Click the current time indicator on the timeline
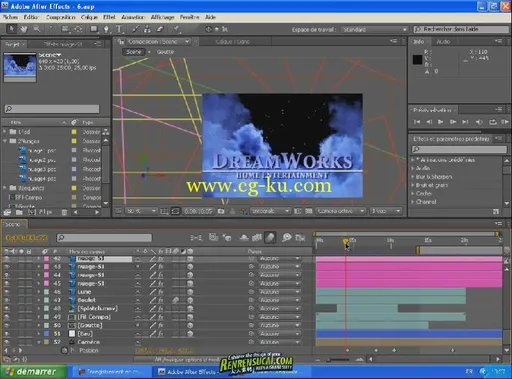 pos(345,241)
